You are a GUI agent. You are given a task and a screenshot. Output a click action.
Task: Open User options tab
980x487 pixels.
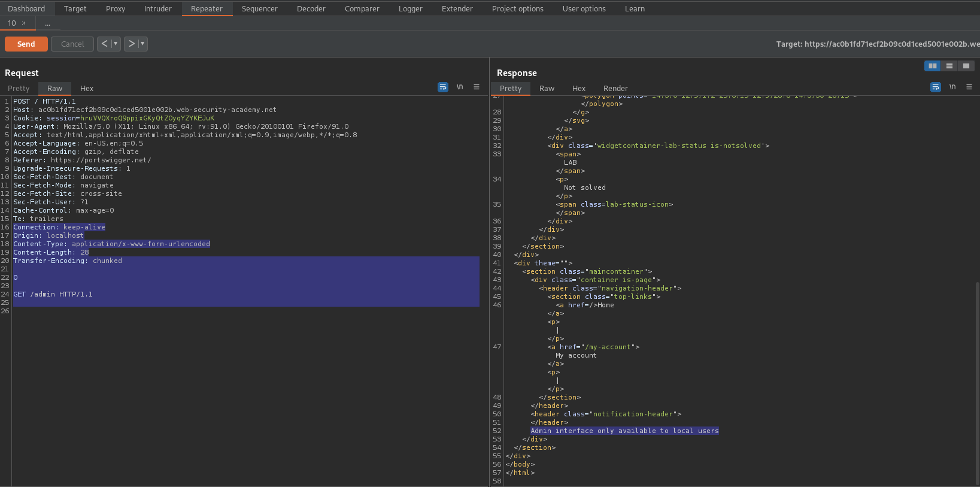click(x=584, y=8)
